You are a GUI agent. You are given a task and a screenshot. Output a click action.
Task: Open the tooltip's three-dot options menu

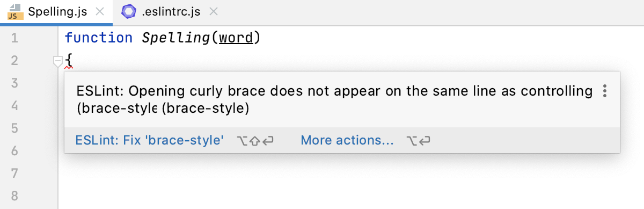[605, 91]
